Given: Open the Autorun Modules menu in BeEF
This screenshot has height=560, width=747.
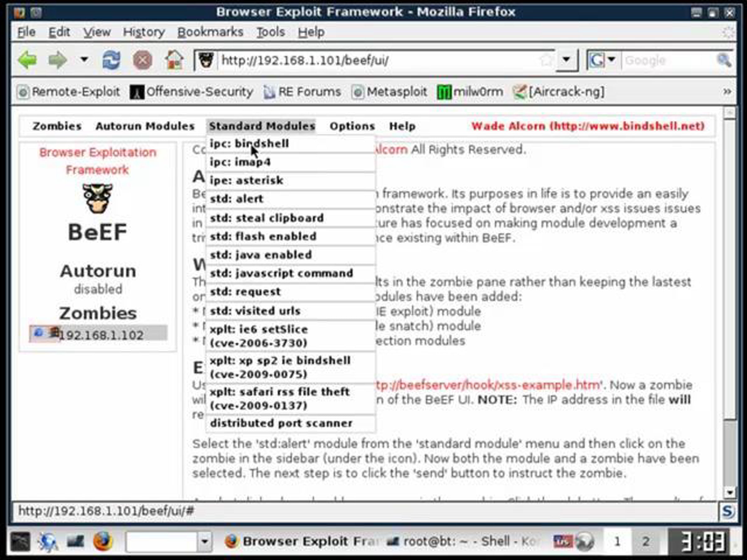Looking at the screenshot, I should pyautogui.click(x=145, y=126).
